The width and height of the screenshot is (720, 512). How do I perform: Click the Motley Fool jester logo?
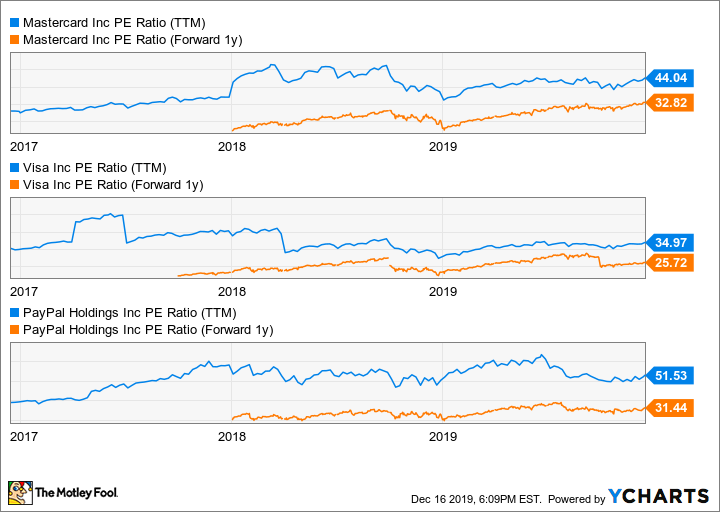(20, 492)
